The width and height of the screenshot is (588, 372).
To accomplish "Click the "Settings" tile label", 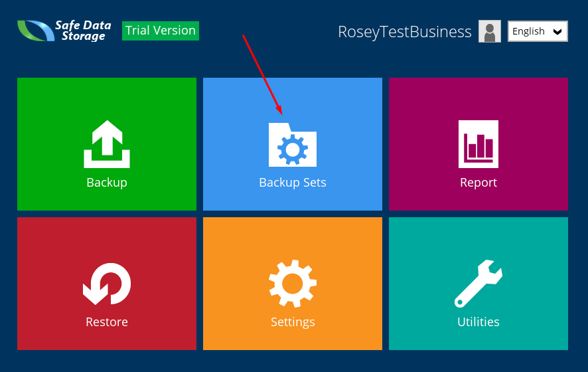I will 293,322.
